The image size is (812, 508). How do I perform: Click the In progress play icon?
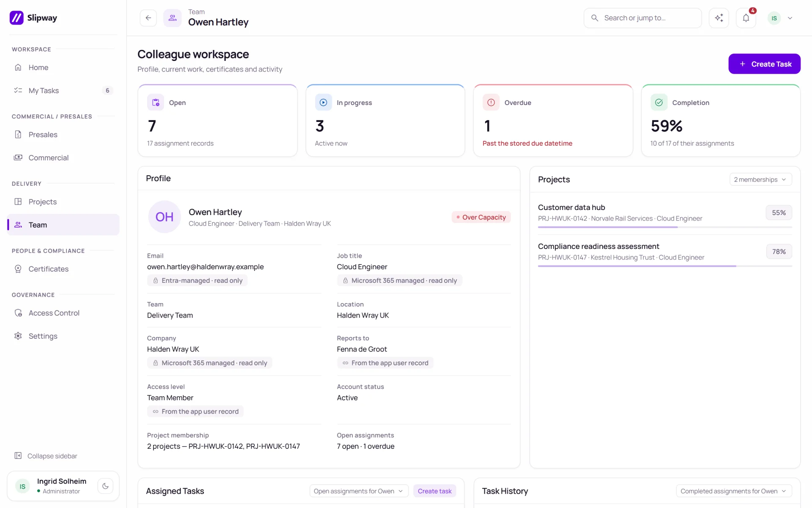click(324, 102)
